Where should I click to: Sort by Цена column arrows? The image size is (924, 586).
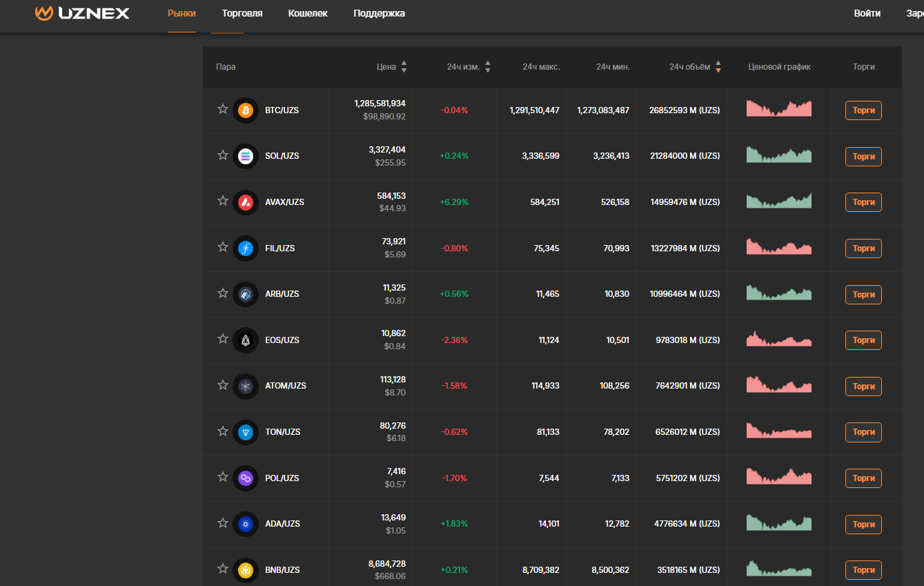point(404,67)
